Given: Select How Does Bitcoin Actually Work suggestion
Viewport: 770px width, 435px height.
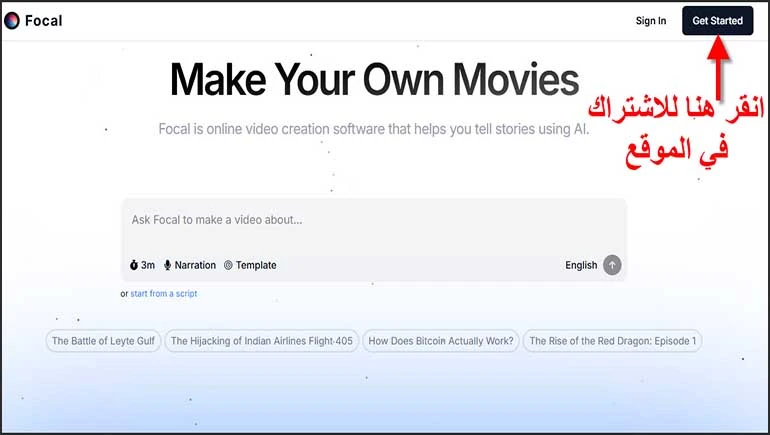Looking at the screenshot, I should [x=440, y=341].
